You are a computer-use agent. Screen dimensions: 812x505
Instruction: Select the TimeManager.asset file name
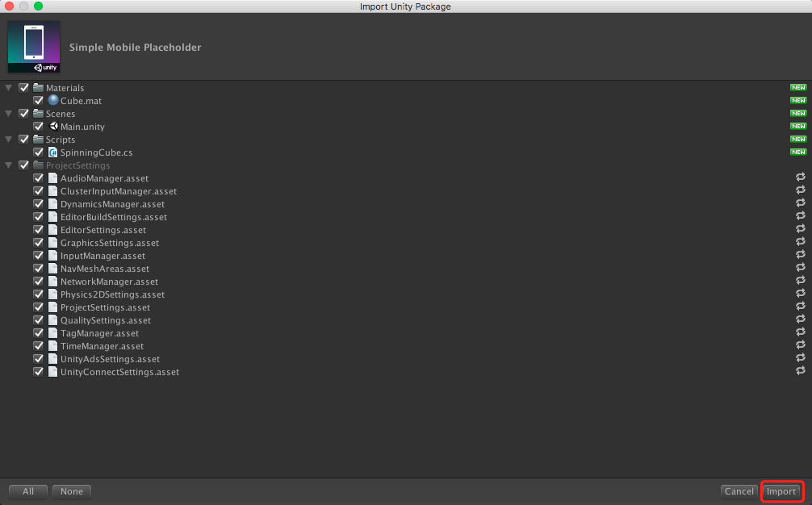(102, 347)
